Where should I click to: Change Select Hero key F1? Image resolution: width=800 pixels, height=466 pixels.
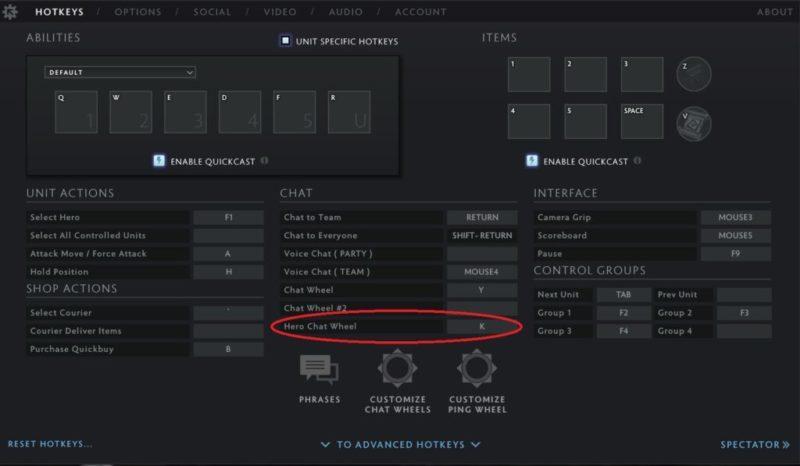(x=228, y=217)
